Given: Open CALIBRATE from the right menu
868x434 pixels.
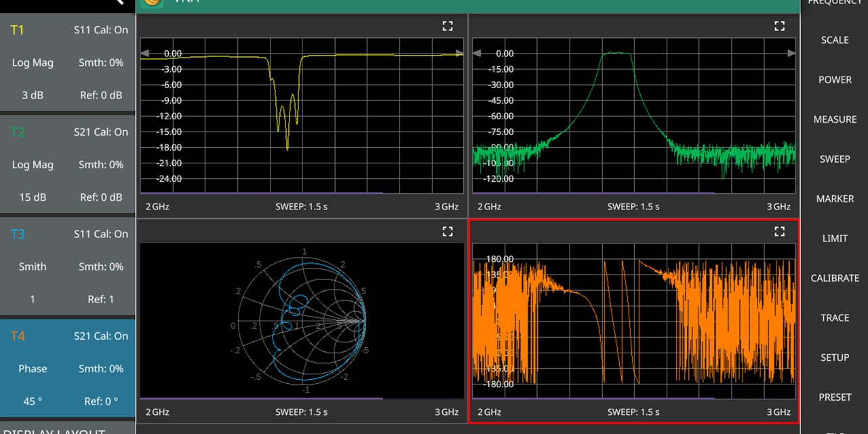Looking at the screenshot, I should pyautogui.click(x=834, y=278).
